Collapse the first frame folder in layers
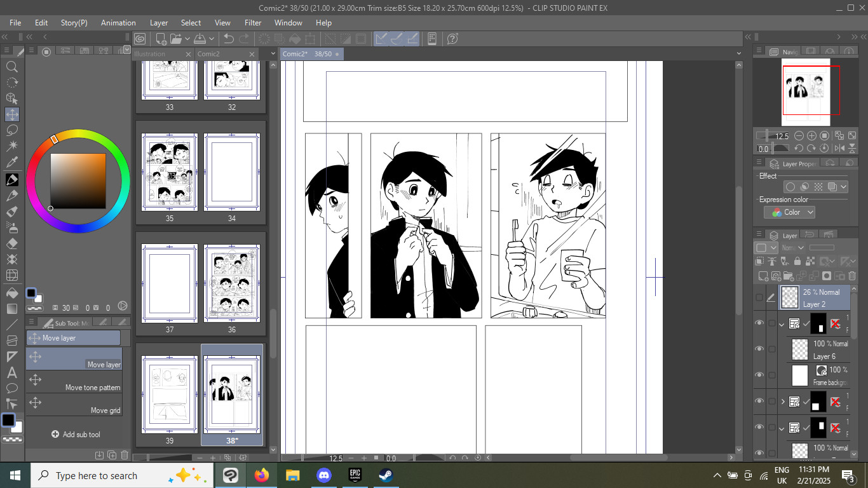Viewport: 868px width, 488px height. tap(782, 323)
